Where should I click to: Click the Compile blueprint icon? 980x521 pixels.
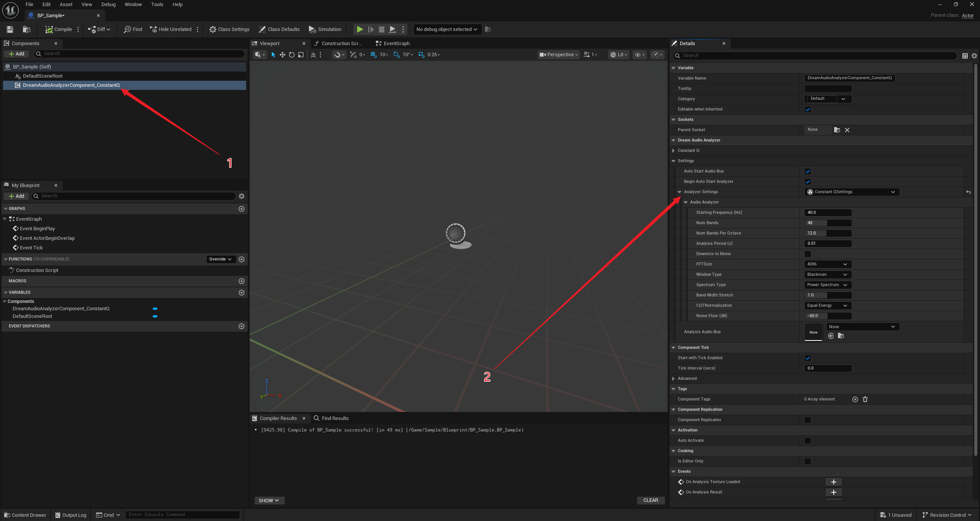point(49,29)
